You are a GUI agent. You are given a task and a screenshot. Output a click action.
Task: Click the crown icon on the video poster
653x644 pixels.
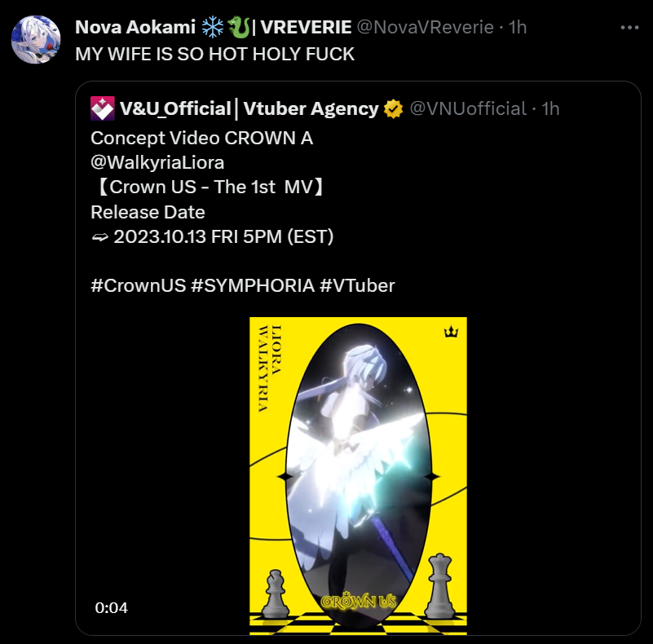pyautogui.click(x=451, y=332)
